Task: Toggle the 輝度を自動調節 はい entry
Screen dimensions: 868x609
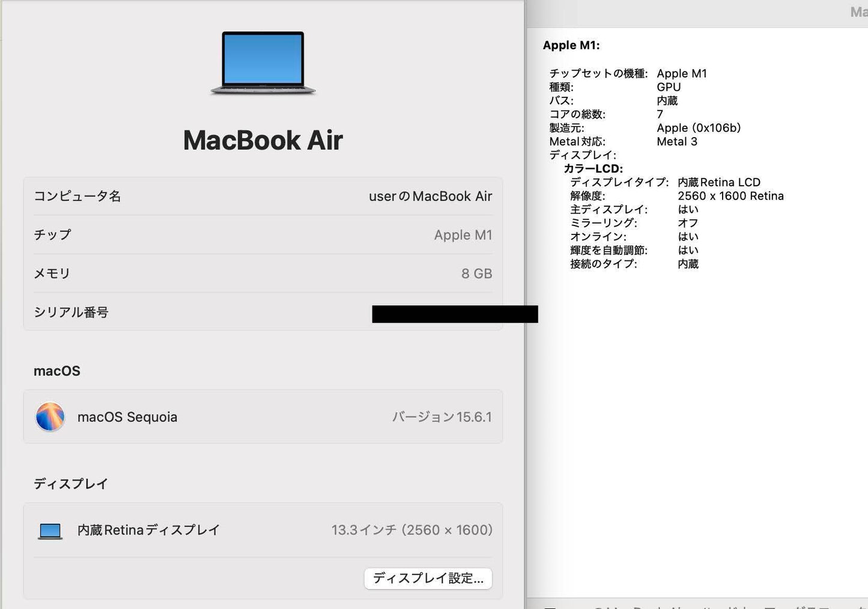Action: coord(688,250)
